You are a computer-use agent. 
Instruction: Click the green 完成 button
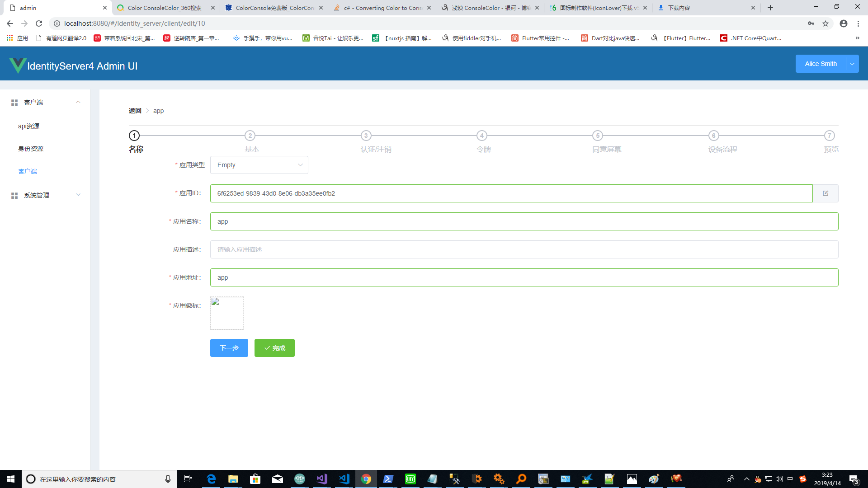click(x=274, y=348)
